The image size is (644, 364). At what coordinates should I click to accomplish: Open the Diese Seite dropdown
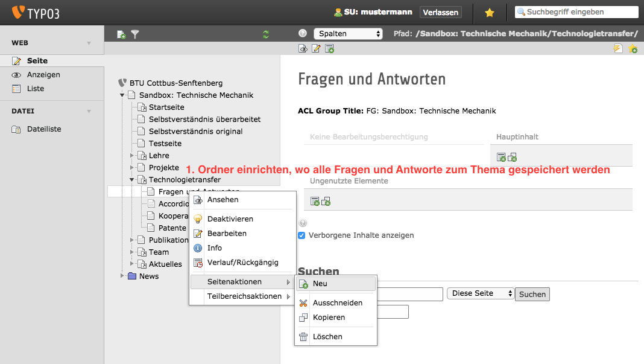pyautogui.click(x=480, y=293)
